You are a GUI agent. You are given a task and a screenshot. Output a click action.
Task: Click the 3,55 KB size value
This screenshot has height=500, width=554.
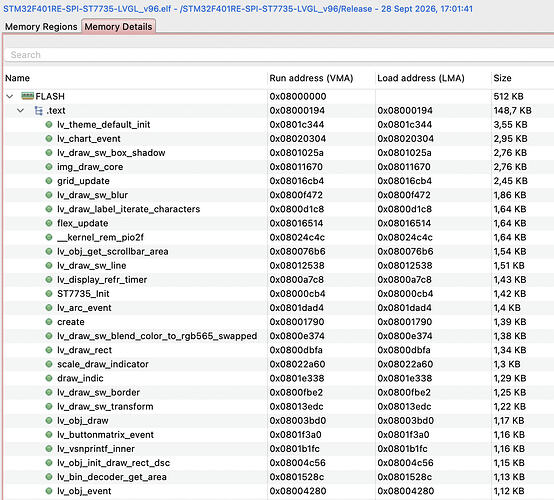click(510, 125)
